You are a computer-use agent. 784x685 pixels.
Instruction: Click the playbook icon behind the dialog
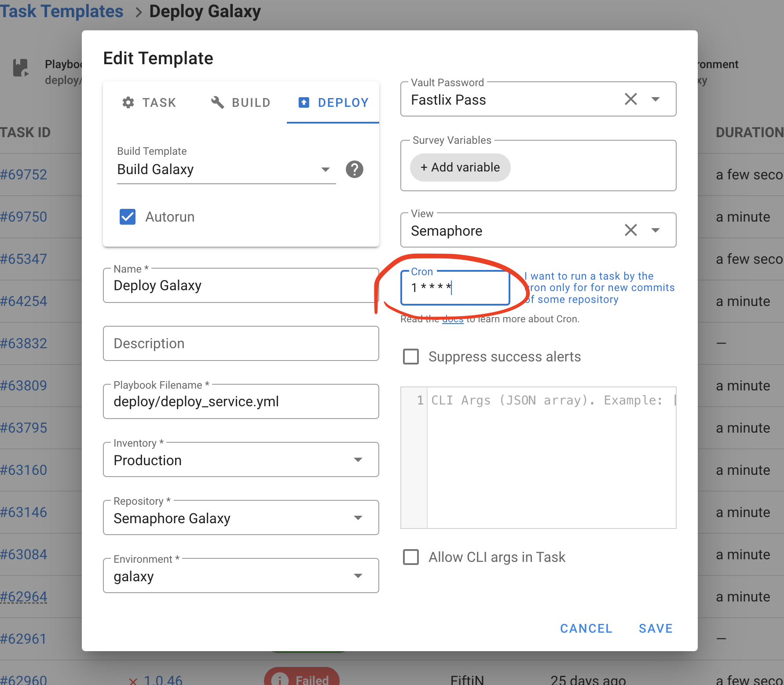pos(21,68)
